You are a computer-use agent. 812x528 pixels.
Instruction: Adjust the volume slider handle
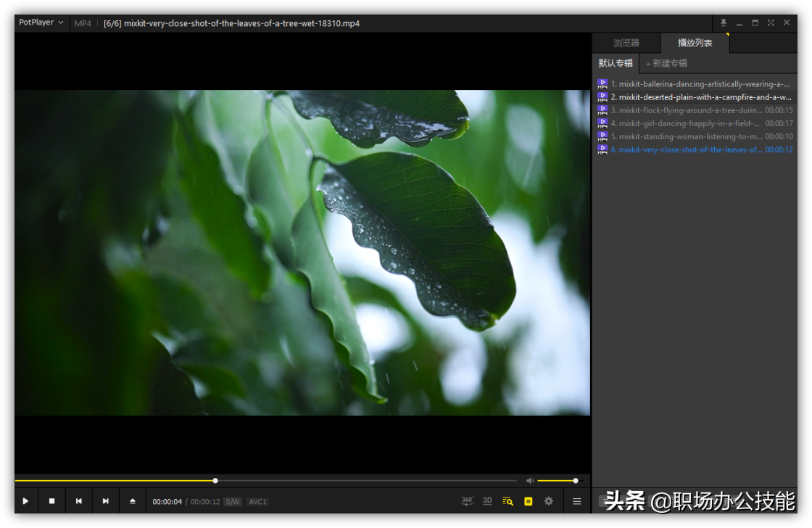coord(576,480)
